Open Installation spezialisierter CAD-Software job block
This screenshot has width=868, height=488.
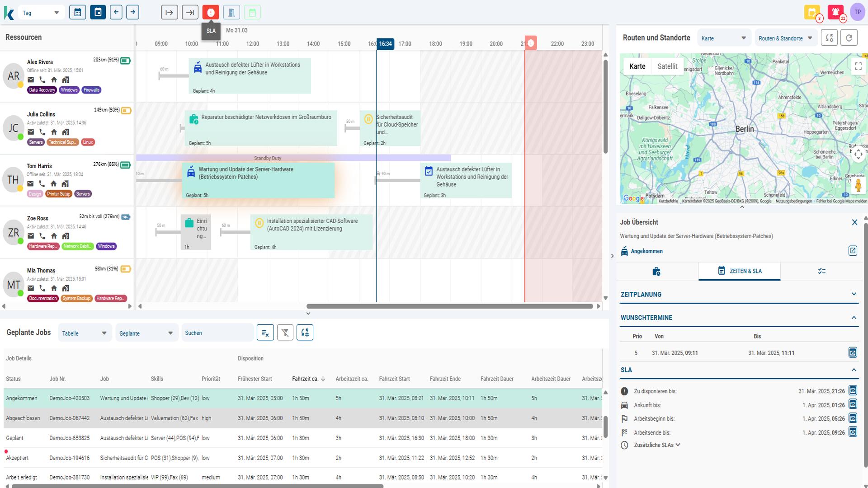311,232
